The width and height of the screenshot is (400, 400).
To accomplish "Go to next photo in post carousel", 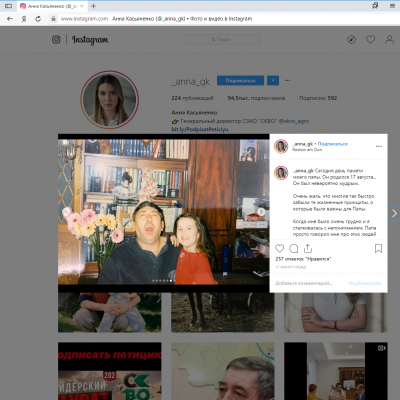I will tap(261, 212).
